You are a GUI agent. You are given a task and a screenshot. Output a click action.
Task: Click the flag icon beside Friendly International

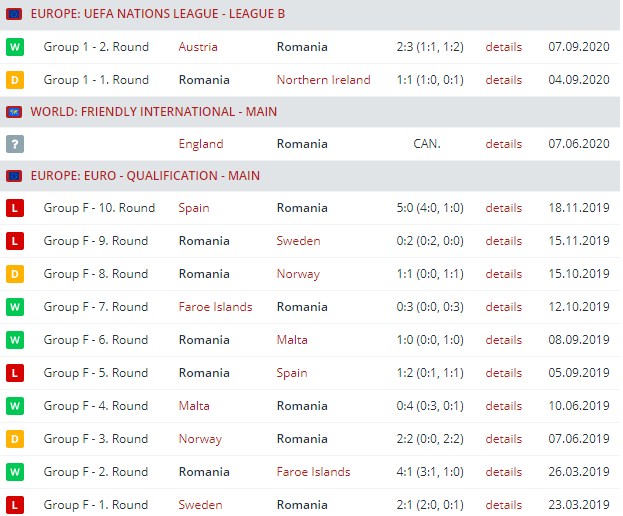click(14, 112)
